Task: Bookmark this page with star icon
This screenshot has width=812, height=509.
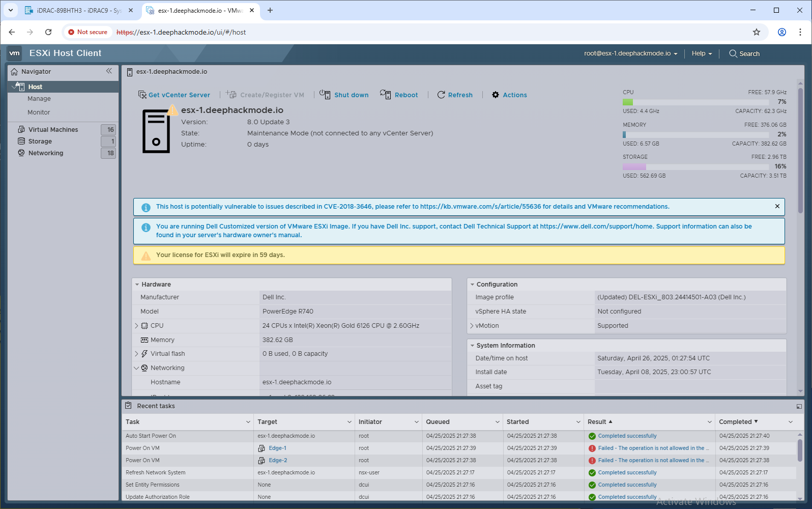Action: 757,32
